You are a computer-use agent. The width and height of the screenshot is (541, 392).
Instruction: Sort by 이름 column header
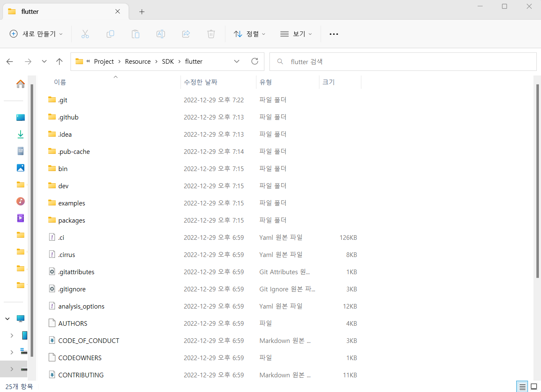60,82
